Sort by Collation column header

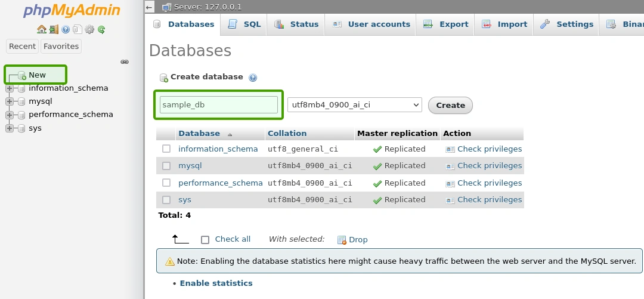[287, 133]
